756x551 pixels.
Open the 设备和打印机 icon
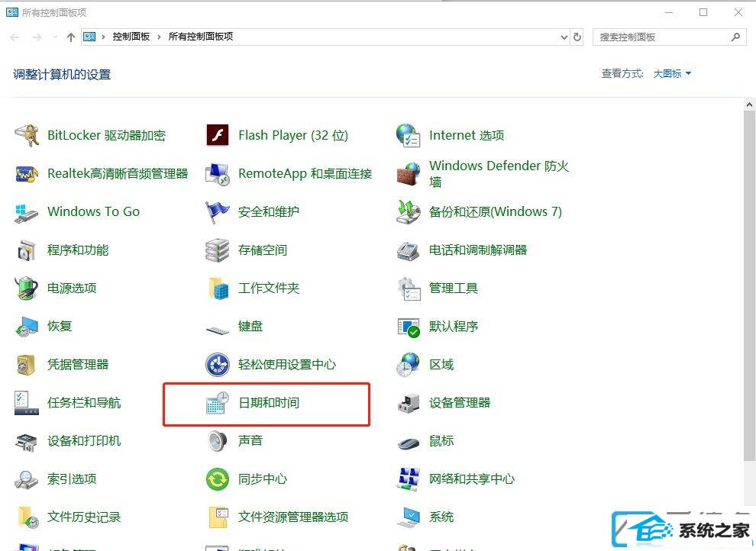click(x=27, y=441)
